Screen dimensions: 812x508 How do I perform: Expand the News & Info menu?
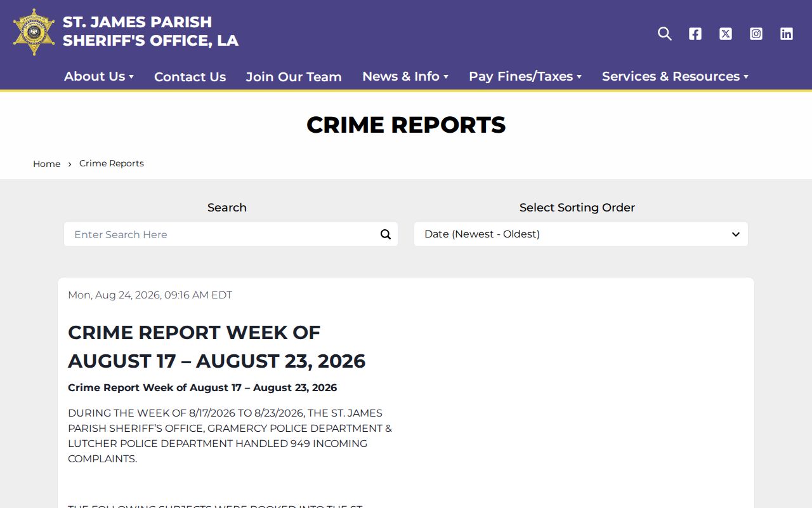[x=405, y=76]
